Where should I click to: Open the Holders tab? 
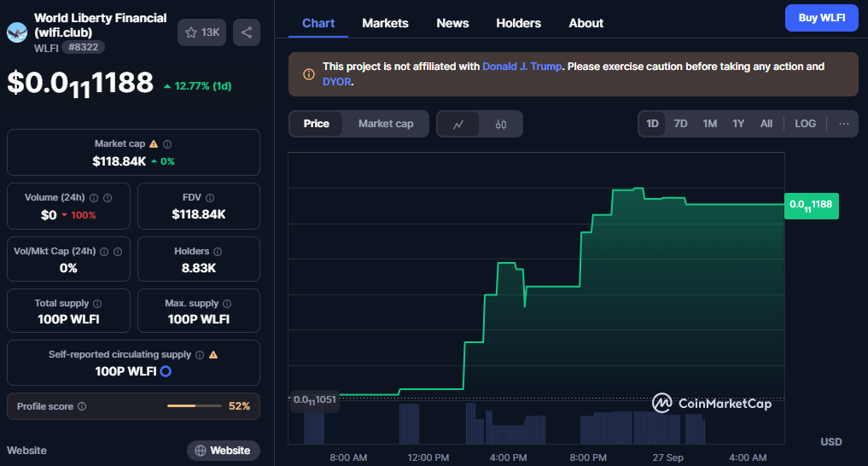518,23
